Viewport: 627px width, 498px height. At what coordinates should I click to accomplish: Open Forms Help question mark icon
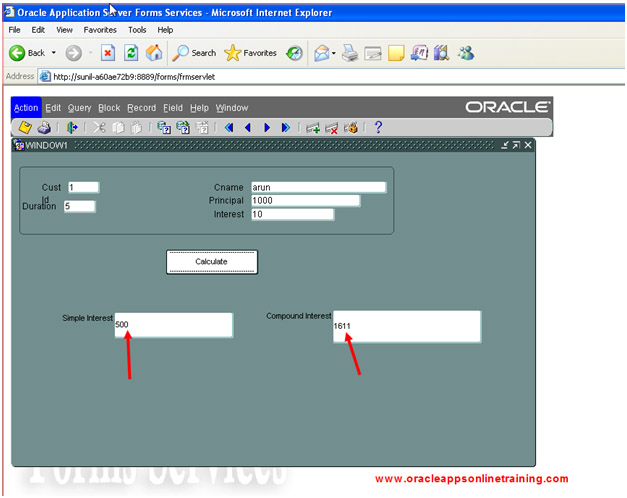[x=378, y=127]
